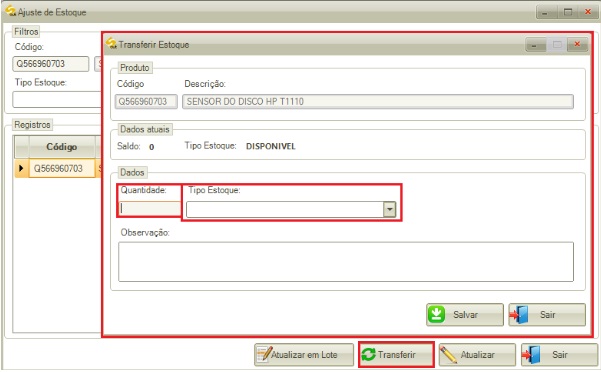Click the Observação text area

(x=346, y=262)
